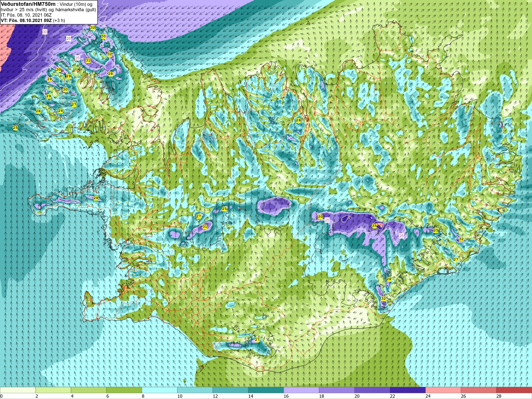Click the '8' tick label under the legend
This screenshot has height=399, width=532.
pyautogui.click(x=142, y=396)
